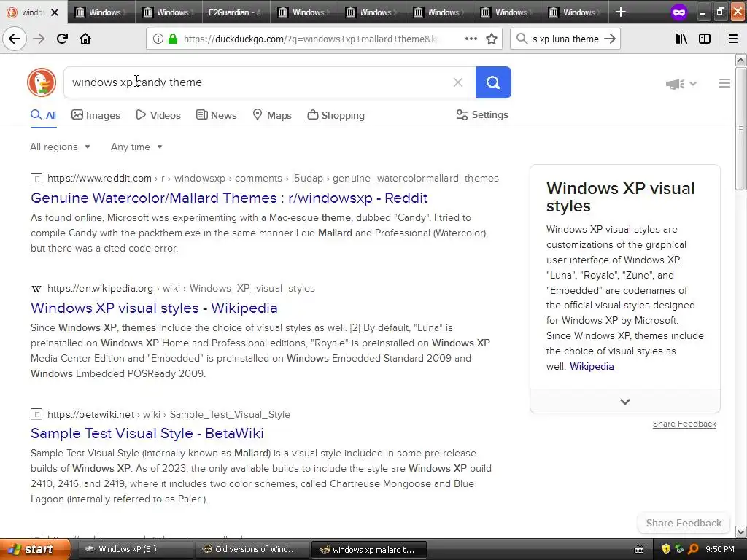Select the All results tab
The image size is (747, 560).
(x=43, y=115)
